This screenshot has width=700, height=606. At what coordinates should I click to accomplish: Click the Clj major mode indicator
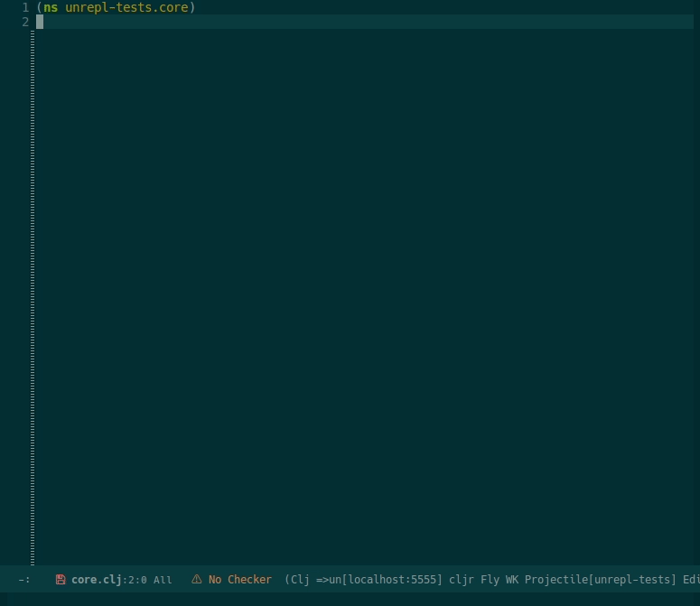coord(300,580)
